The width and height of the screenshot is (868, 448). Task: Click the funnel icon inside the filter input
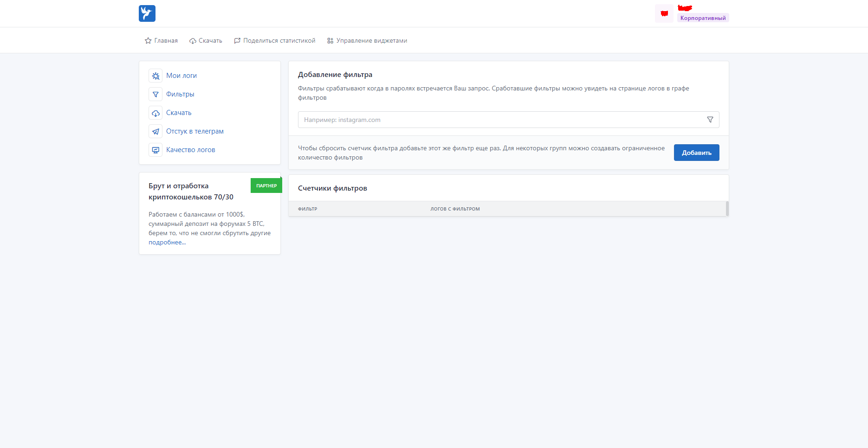[710, 120]
